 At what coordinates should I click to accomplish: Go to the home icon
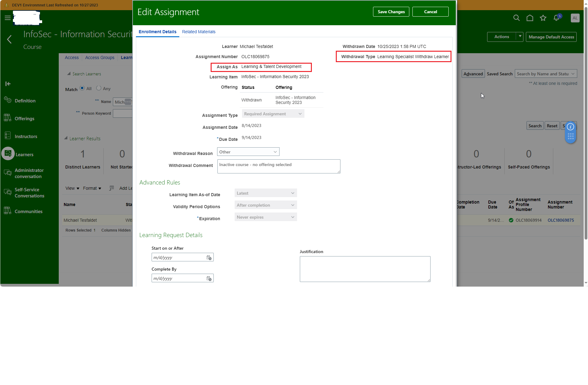click(x=530, y=18)
